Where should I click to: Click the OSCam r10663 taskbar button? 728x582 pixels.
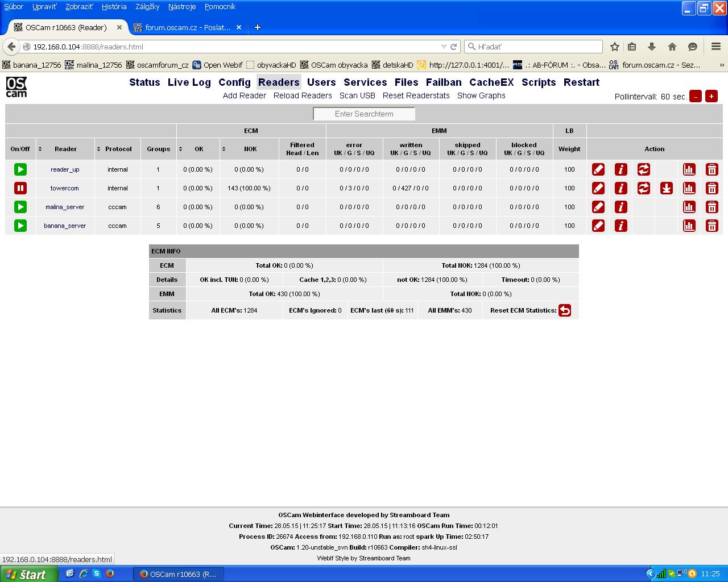(178, 574)
